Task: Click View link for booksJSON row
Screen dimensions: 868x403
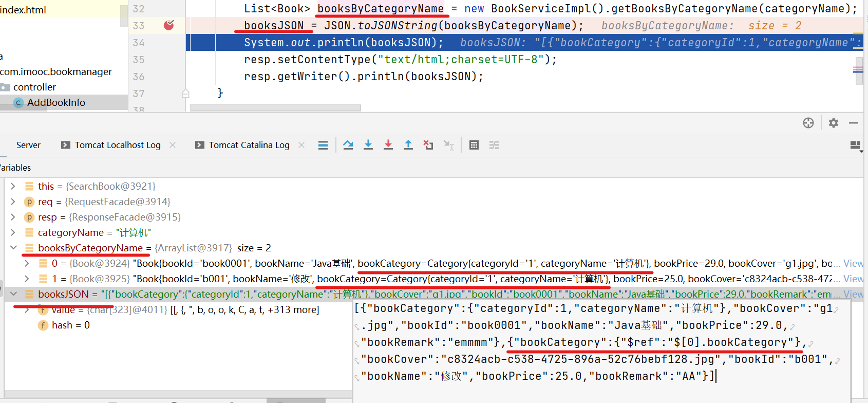Action: [x=853, y=294]
